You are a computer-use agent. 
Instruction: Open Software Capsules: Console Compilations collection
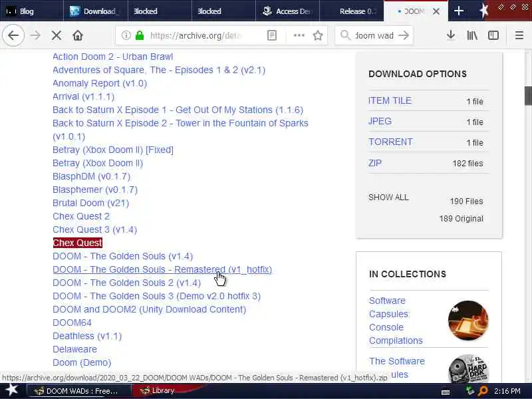pyautogui.click(x=396, y=321)
